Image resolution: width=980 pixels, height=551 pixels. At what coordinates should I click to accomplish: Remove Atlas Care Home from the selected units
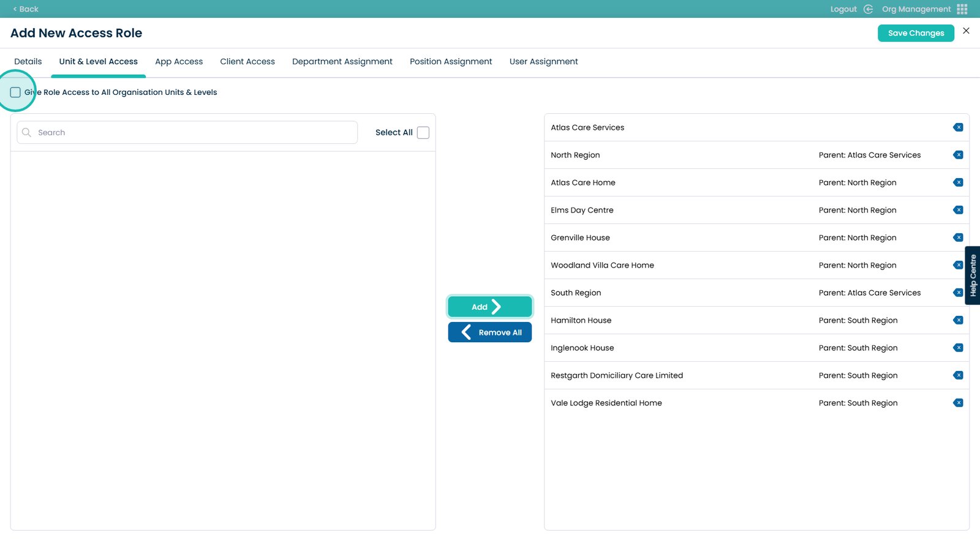pos(958,182)
